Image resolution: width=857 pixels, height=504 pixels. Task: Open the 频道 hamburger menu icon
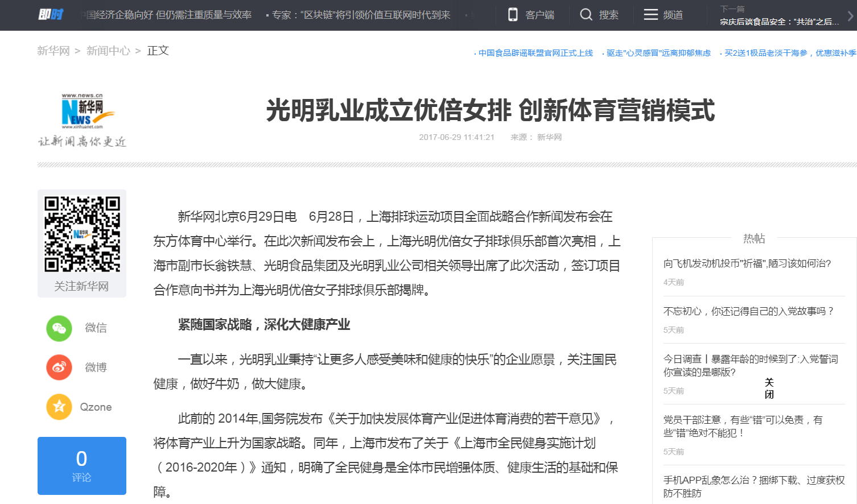[x=650, y=15]
